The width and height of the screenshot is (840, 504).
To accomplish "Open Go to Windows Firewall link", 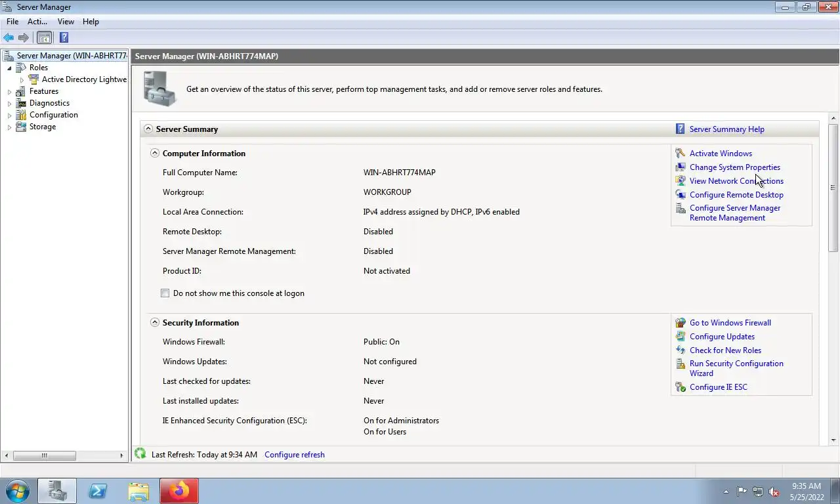I will coord(730,323).
